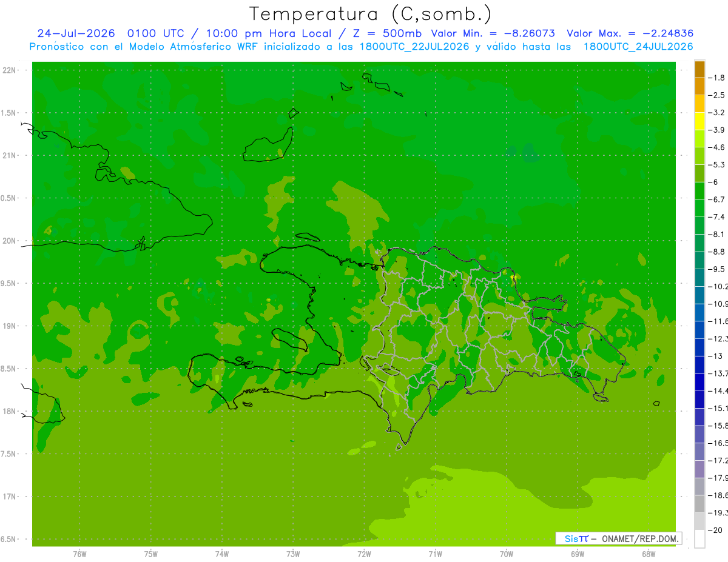The height and width of the screenshot is (562, 728).
Task: Click the gray swatch between -18.6 and -19.3
Action: pos(699,504)
